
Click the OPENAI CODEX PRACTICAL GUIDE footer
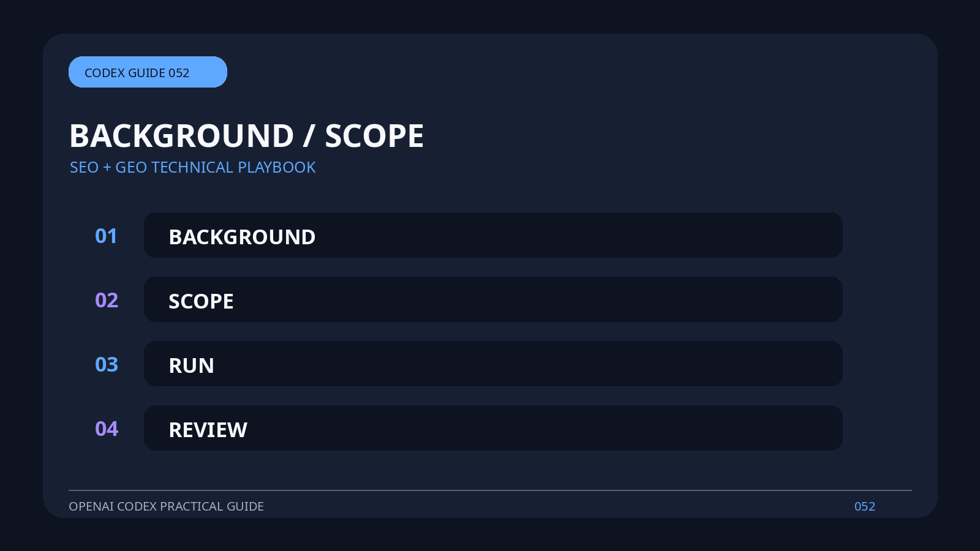coord(166,506)
